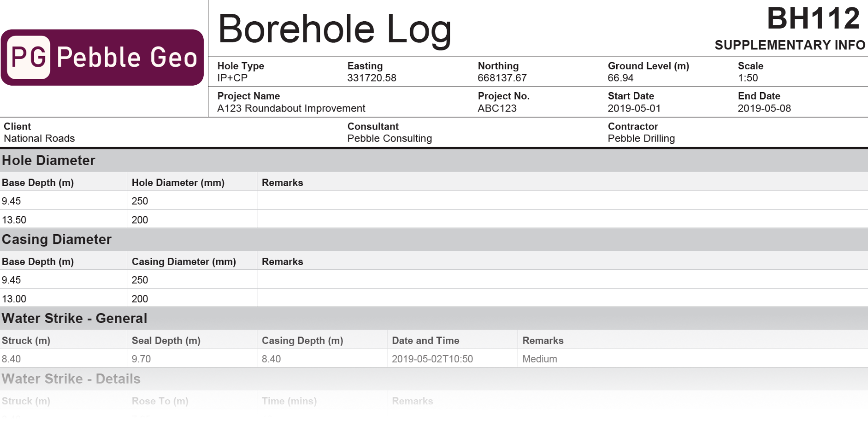Select Hole Diameter base depth 13.50
Screen dimensions: 868x434
point(14,220)
